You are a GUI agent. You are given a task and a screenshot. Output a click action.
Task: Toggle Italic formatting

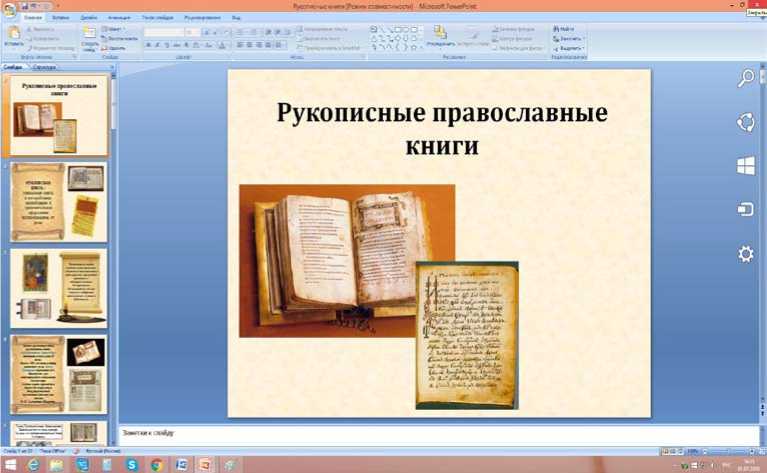pos(158,45)
